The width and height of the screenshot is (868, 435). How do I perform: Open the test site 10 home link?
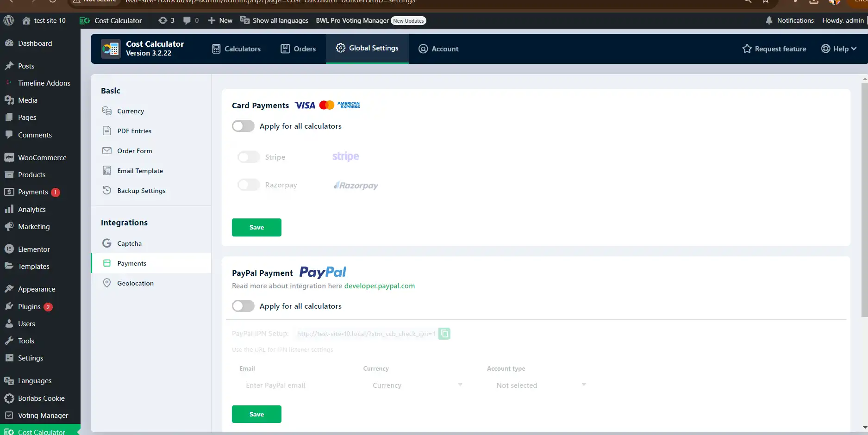click(44, 20)
